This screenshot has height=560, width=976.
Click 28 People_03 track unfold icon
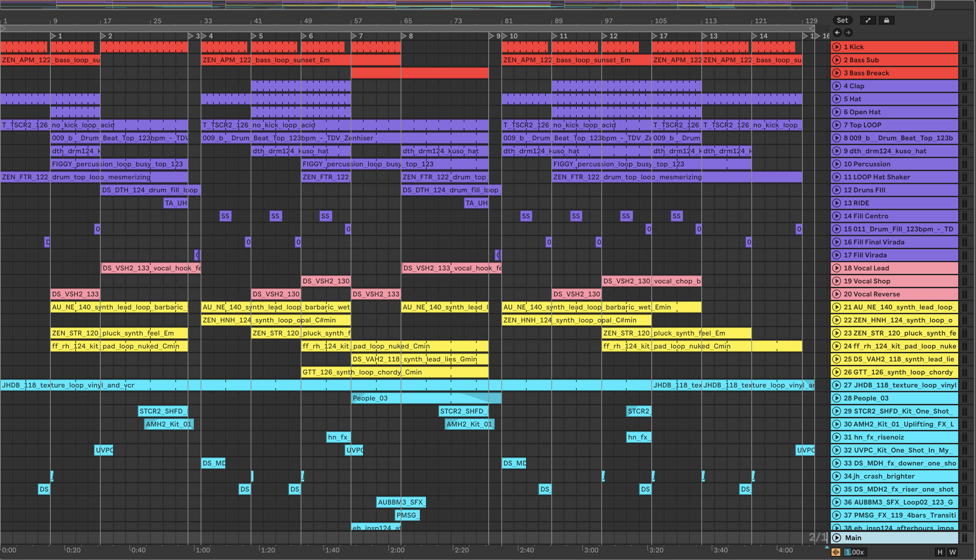coord(836,398)
